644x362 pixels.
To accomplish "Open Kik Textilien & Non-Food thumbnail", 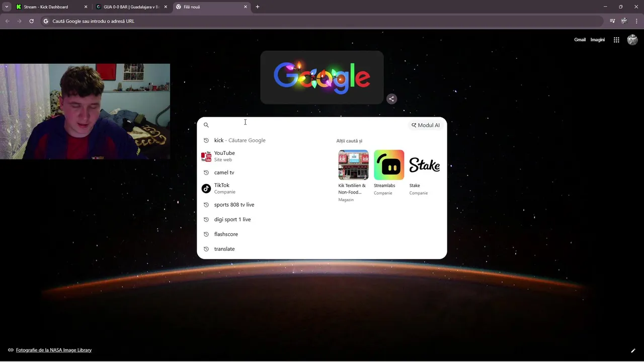I will tap(353, 165).
